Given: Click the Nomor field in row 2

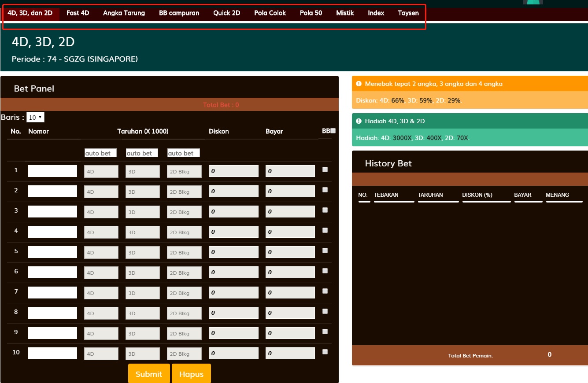Looking at the screenshot, I should [x=52, y=191].
